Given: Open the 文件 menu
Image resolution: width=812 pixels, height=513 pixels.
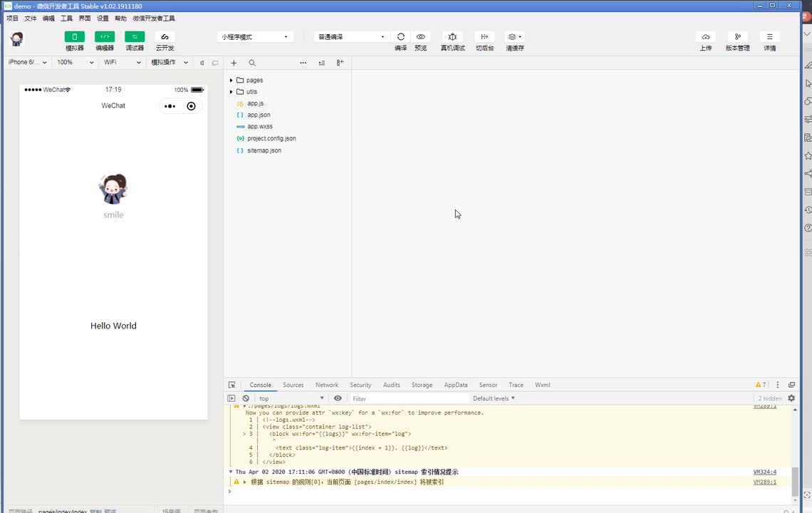Looking at the screenshot, I should coord(31,18).
